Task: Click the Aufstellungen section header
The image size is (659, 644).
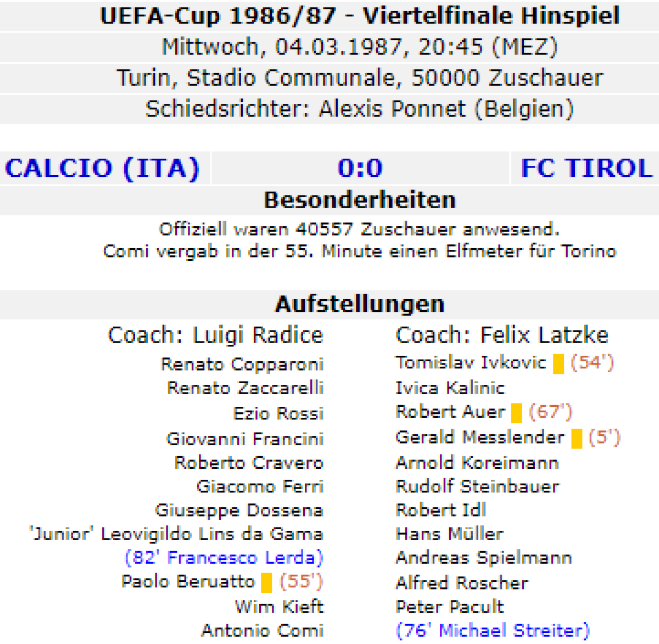Action: pyautogui.click(x=360, y=304)
